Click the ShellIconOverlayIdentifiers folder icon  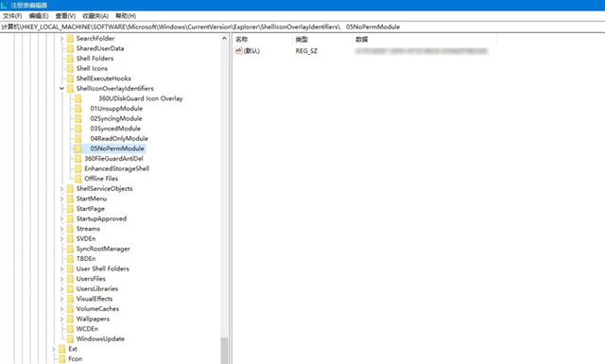(x=70, y=88)
